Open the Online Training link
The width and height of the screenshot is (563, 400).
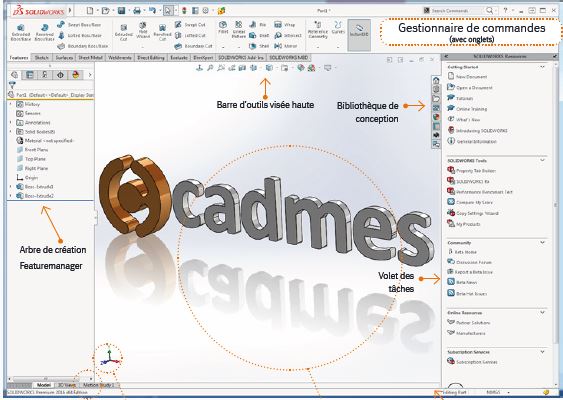(x=467, y=109)
